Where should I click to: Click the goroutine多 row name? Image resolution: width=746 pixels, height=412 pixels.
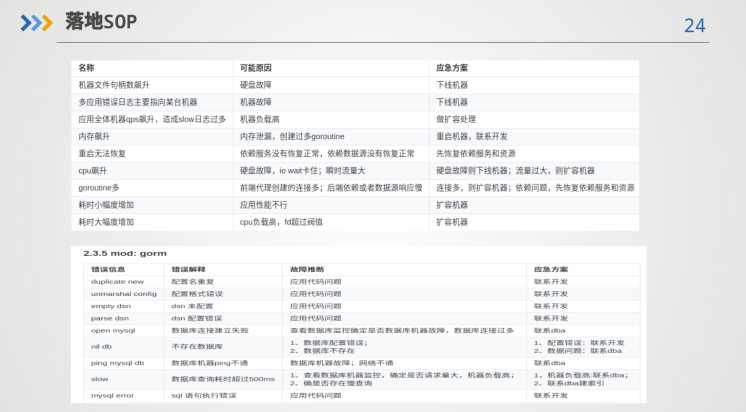click(99, 187)
